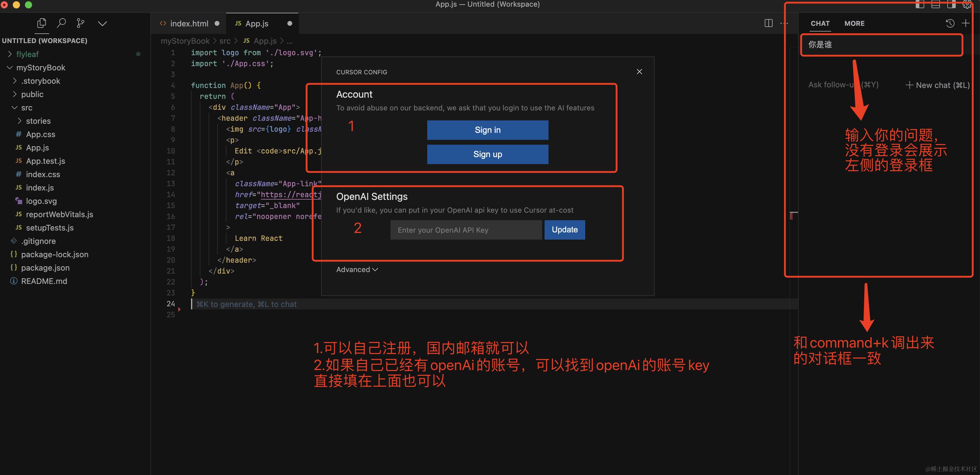Image resolution: width=980 pixels, height=475 pixels.
Task: Open editor more actions ellipsis
Action: point(784,23)
